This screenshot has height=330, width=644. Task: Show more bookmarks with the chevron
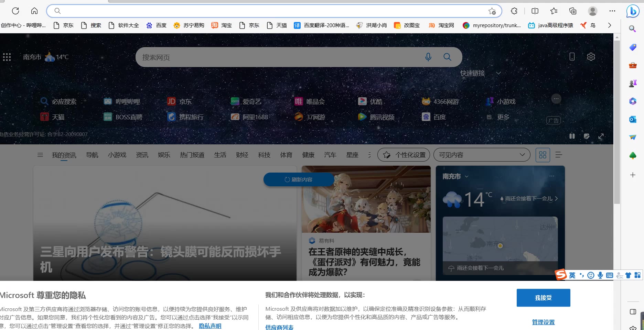point(610,25)
